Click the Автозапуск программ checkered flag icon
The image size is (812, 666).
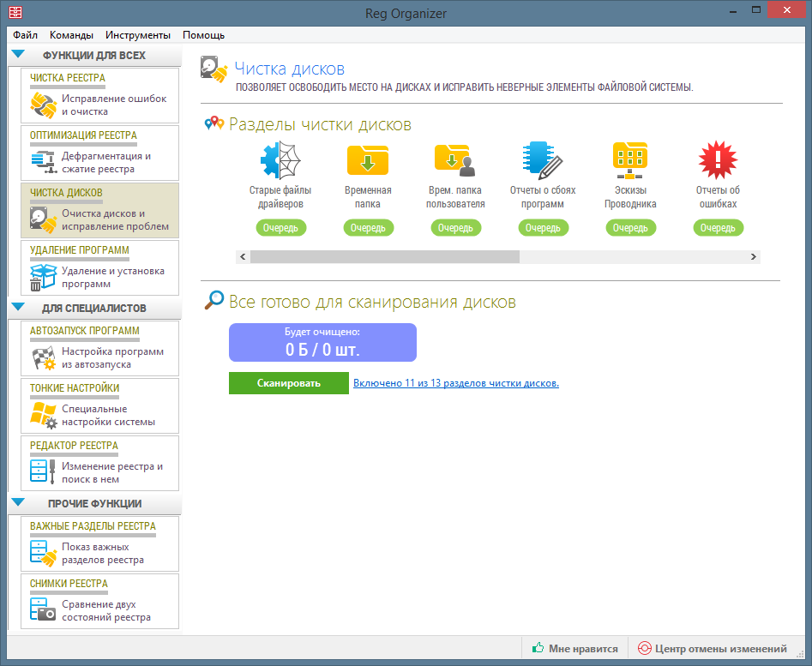click(44, 358)
